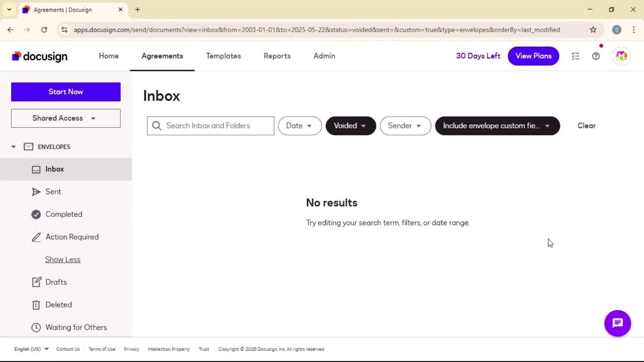The image size is (644, 362).
Task: Open the user profile avatar menu
Action: pos(622,56)
